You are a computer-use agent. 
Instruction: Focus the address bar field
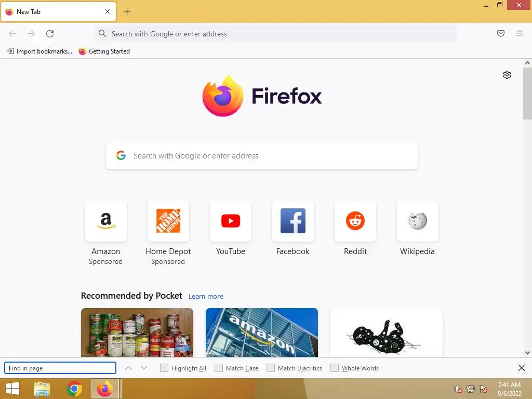tap(275, 34)
